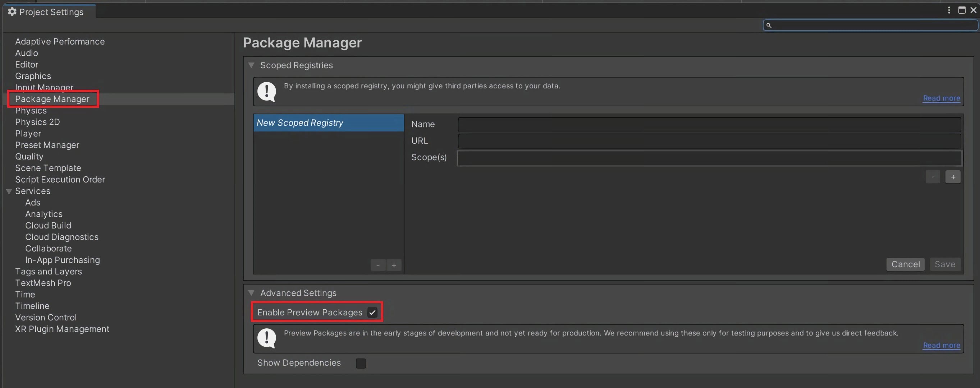The image size is (980, 388).
Task: Select Package Manager from sidebar
Action: tap(52, 99)
